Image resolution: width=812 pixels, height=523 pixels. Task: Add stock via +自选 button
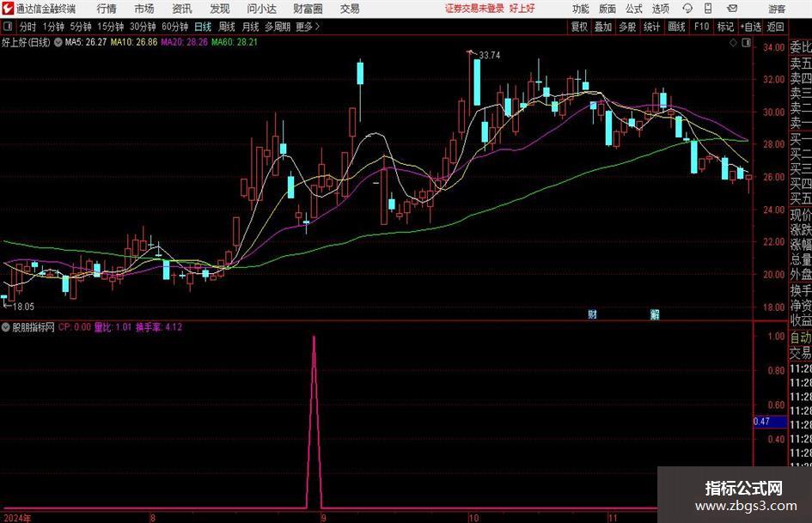(x=751, y=27)
